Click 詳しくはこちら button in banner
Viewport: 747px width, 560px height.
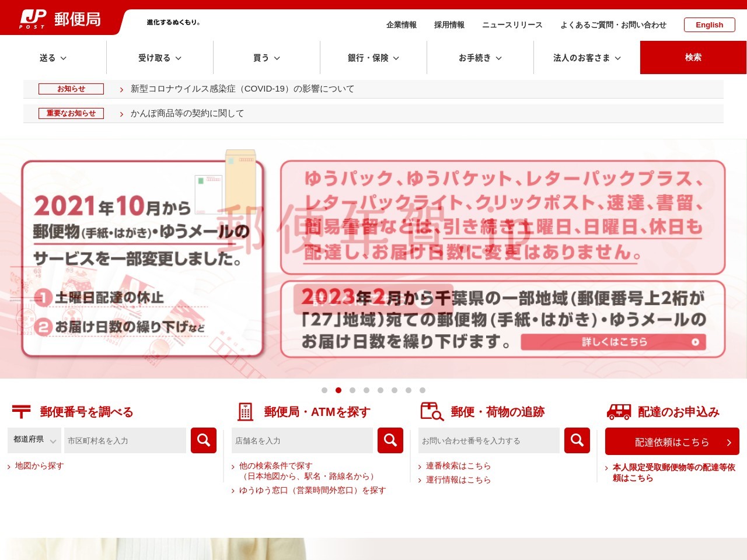[x=613, y=342]
